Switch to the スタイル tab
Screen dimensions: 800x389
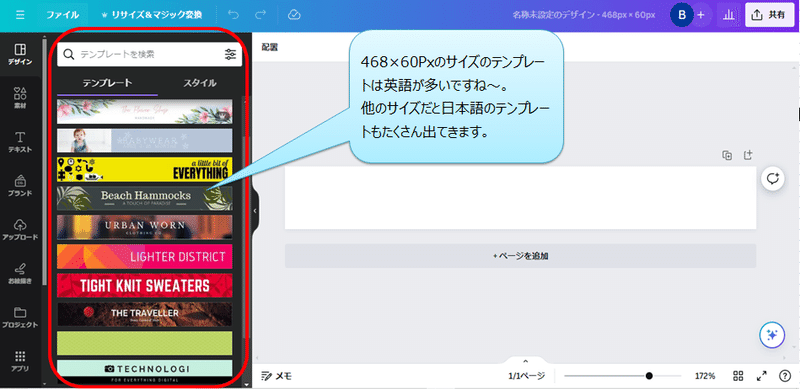click(x=200, y=83)
